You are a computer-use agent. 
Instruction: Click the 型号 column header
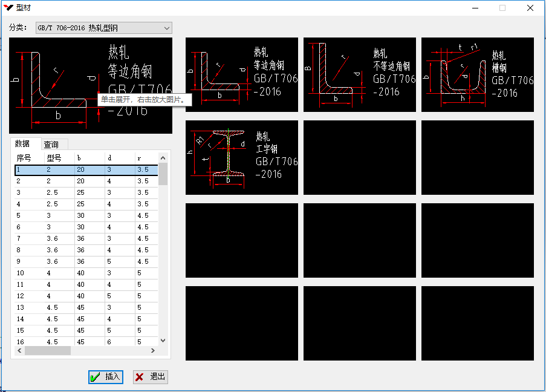click(x=58, y=158)
